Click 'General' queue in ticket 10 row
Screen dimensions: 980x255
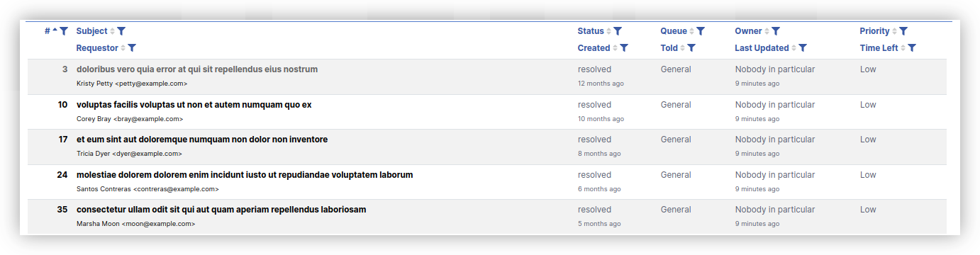click(x=676, y=105)
